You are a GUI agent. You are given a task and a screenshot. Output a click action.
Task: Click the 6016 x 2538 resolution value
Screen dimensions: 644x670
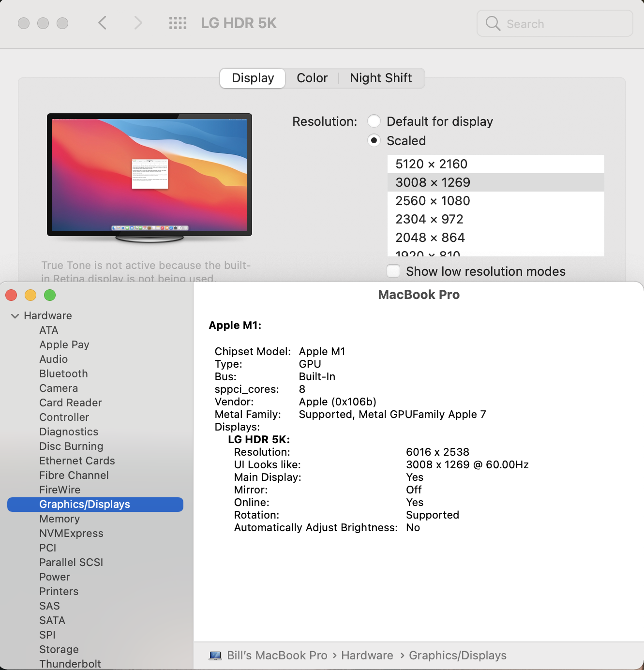coord(437,452)
